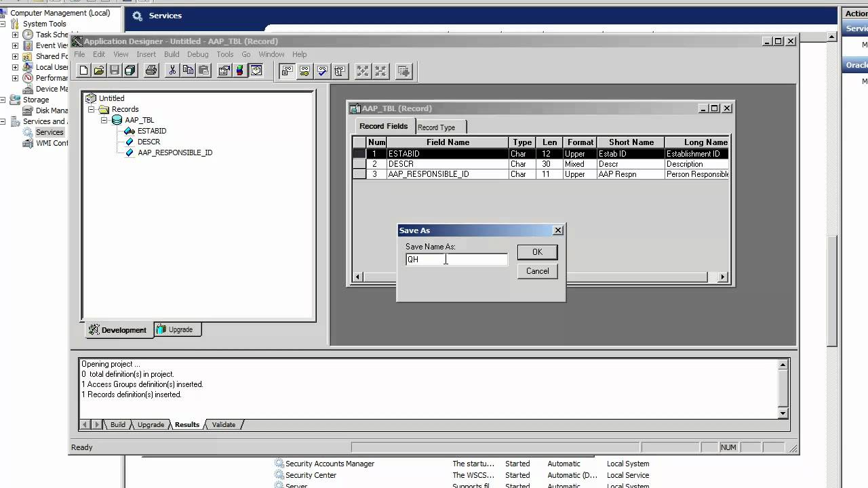Image resolution: width=868 pixels, height=488 pixels.
Task: Click the Save Name As text field
Action: tap(456, 260)
